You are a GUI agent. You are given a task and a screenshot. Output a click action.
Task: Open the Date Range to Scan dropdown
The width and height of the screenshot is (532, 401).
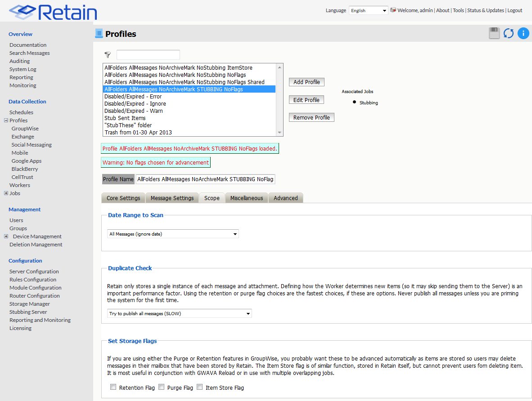[x=173, y=234]
